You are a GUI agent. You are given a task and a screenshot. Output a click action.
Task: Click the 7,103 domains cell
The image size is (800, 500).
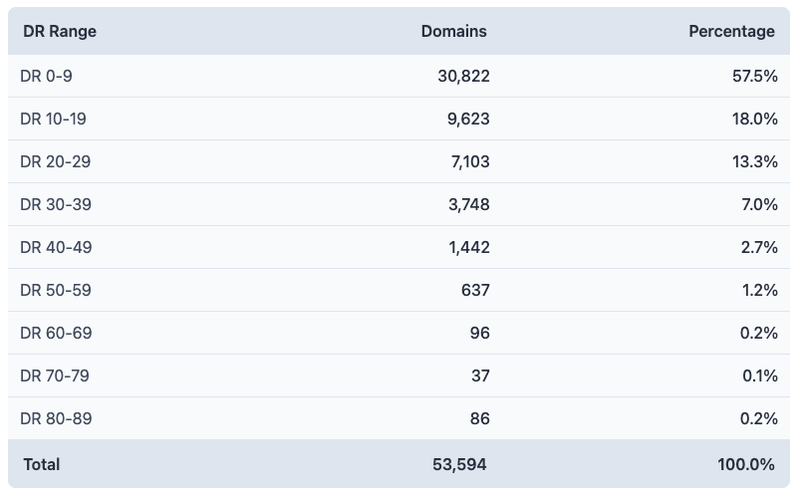pos(469,161)
